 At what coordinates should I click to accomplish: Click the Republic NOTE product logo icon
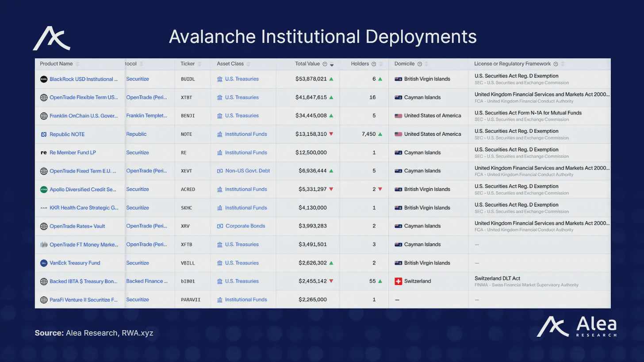pos(44,134)
